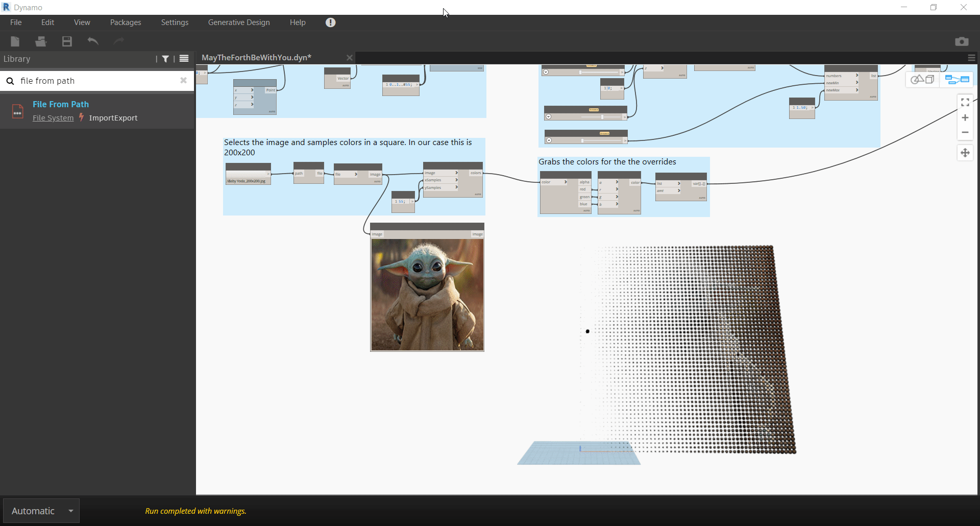Click the xSamples input port
The width and height of the screenshot is (980, 526).
coord(441,180)
